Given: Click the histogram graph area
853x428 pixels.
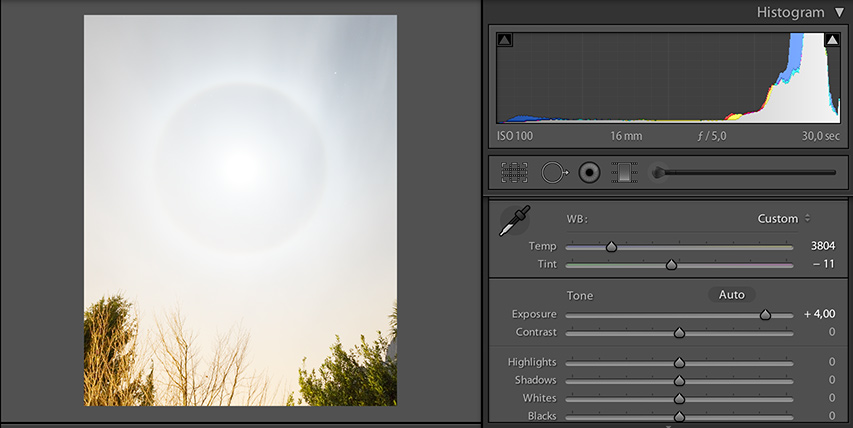Looking at the screenshot, I should tap(668, 78).
